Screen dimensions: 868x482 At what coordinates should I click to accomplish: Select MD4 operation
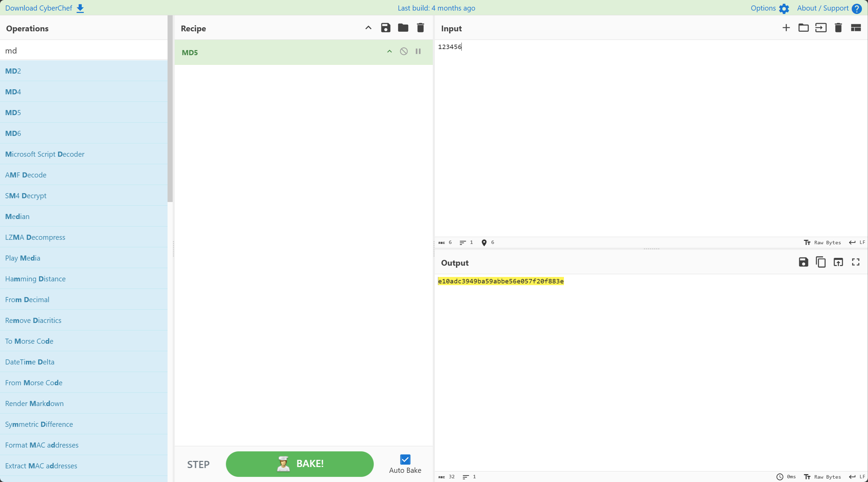[x=84, y=92]
